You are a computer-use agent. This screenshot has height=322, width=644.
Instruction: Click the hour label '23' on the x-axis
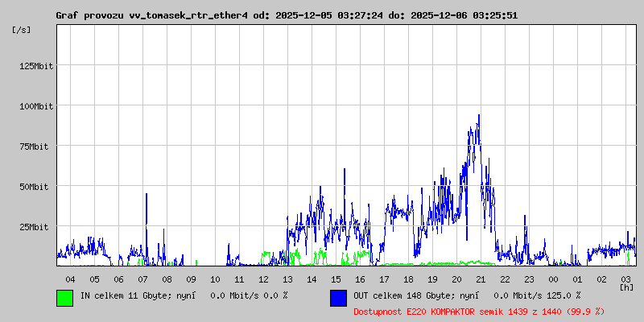(529, 279)
